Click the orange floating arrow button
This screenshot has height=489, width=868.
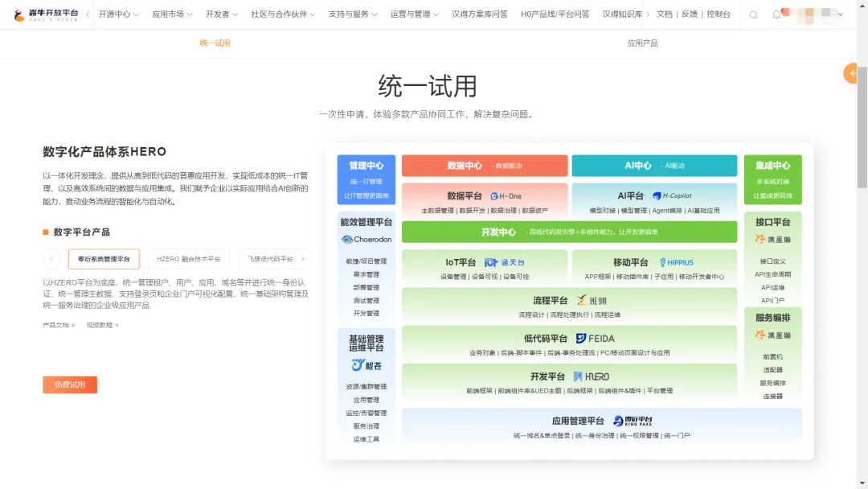click(851, 73)
